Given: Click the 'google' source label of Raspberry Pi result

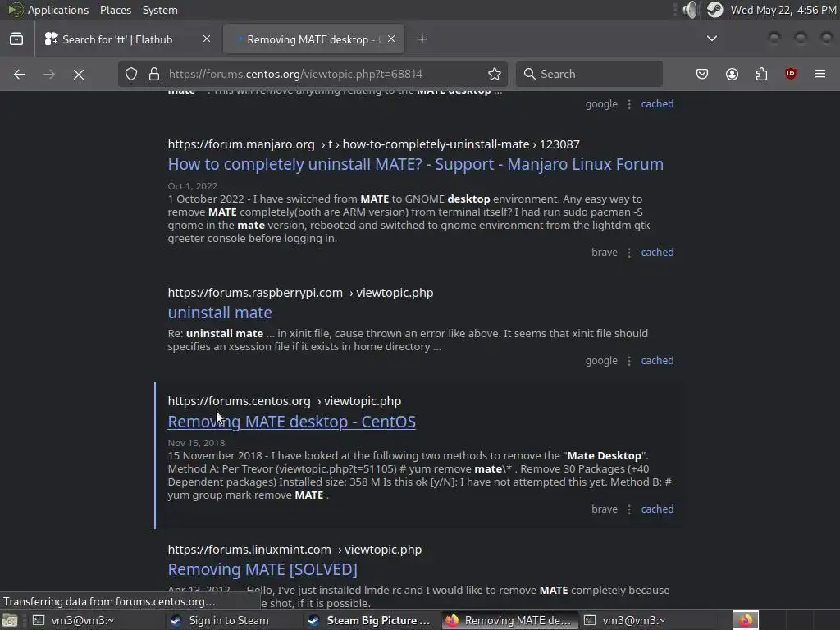Looking at the screenshot, I should (601, 361).
